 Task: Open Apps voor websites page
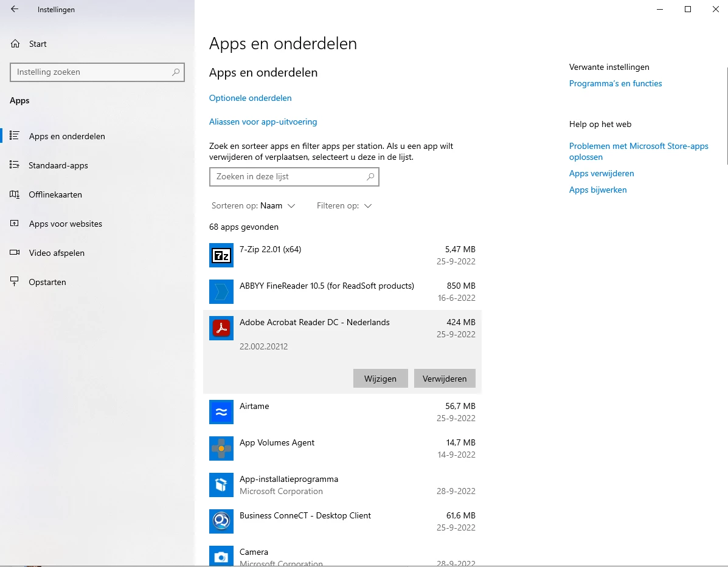coord(97,224)
